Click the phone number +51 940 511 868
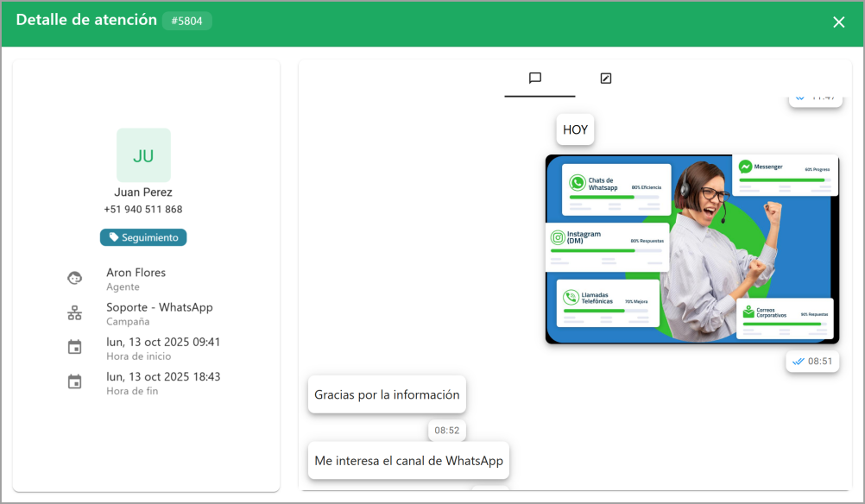 tap(143, 210)
